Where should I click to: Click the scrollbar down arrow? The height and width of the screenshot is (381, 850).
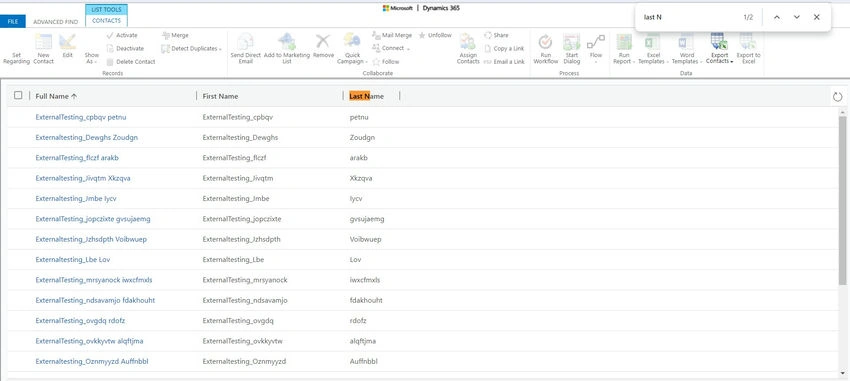(842, 373)
